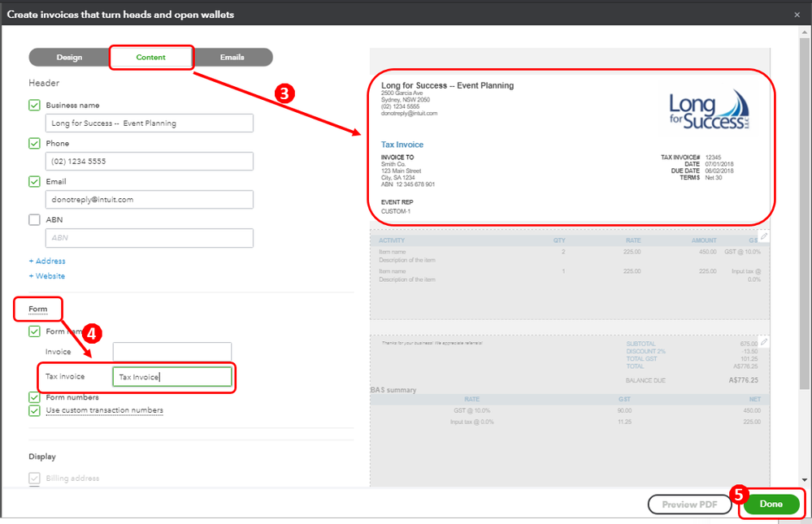
Task: Click the Invoice form name field
Action: 172,352
